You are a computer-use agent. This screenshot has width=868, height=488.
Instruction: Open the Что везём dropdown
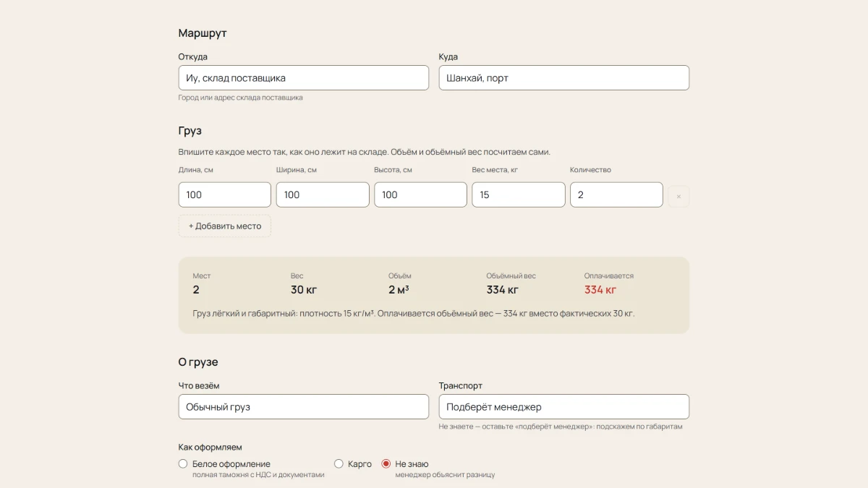[304, 407]
